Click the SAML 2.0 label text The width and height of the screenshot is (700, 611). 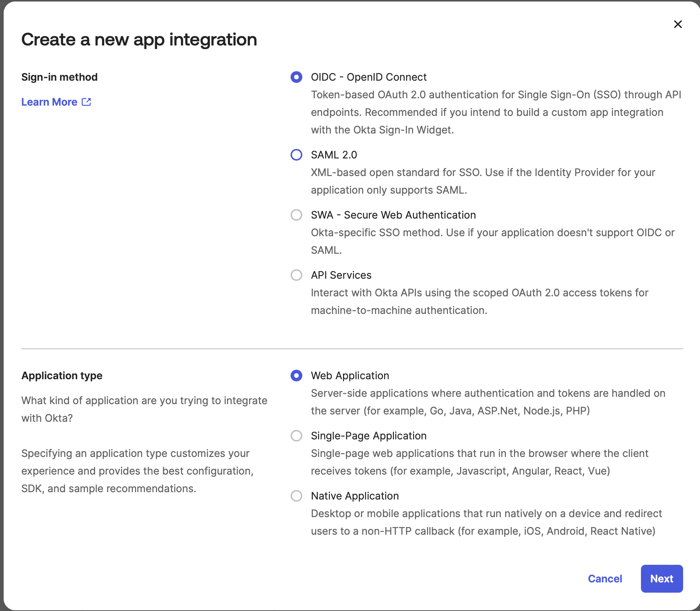[x=334, y=155]
